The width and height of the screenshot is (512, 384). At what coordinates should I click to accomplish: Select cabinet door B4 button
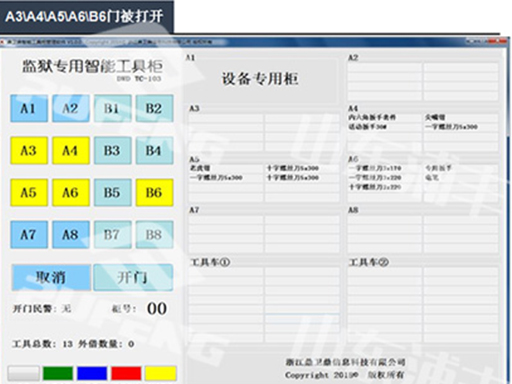point(154,150)
